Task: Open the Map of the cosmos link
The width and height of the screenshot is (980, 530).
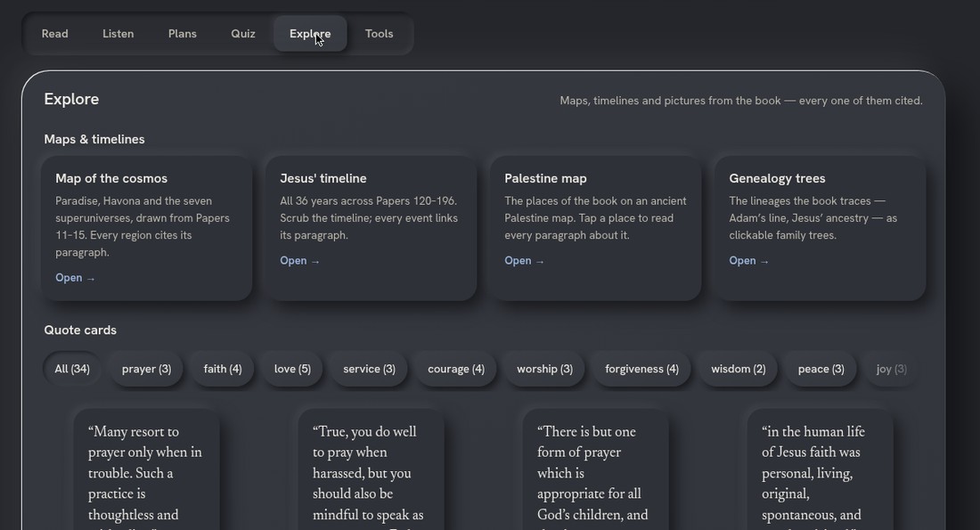Action: pos(75,278)
